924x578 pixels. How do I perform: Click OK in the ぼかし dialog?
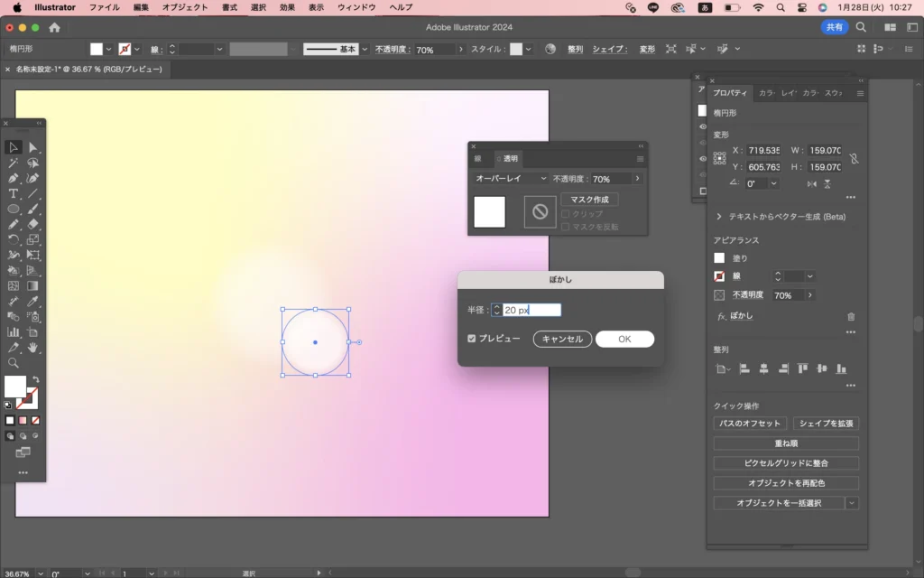[x=624, y=340]
